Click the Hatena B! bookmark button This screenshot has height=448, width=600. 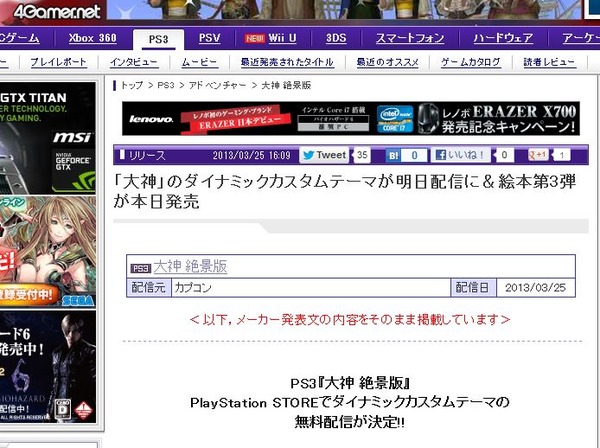pyautogui.click(x=393, y=155)
